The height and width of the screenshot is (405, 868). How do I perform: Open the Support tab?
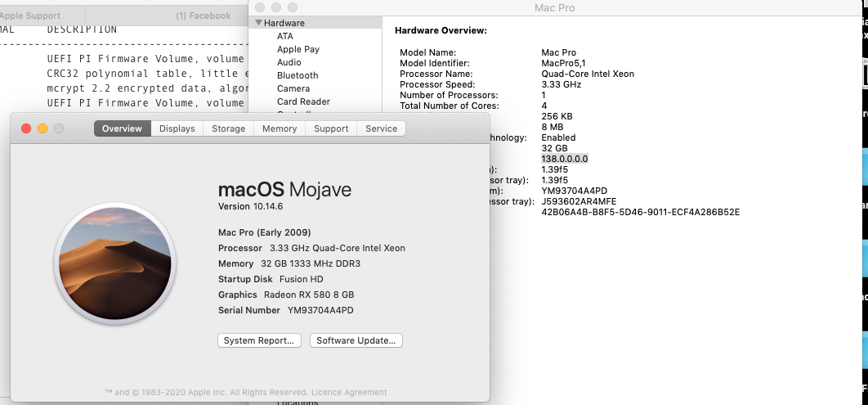[331, 128]
